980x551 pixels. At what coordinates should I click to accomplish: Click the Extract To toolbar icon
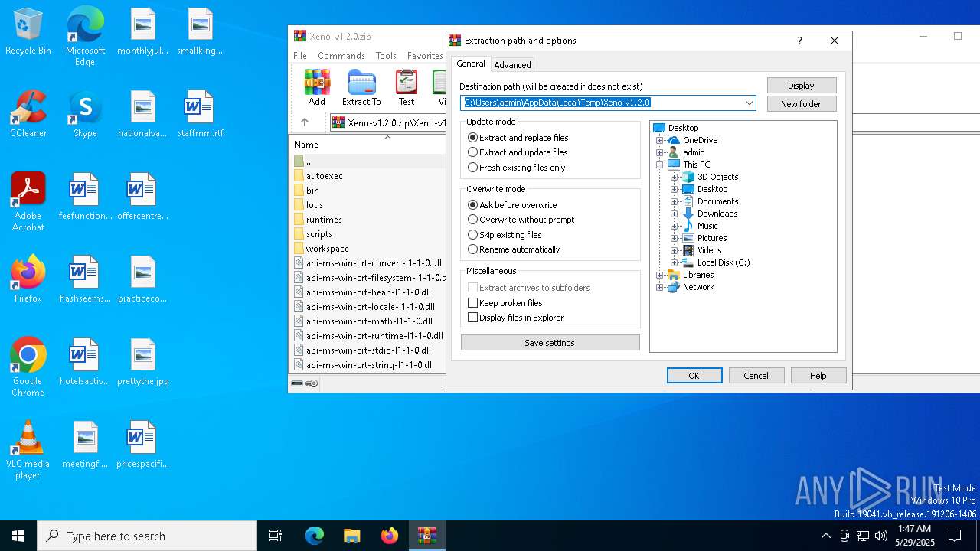[361, 87]
